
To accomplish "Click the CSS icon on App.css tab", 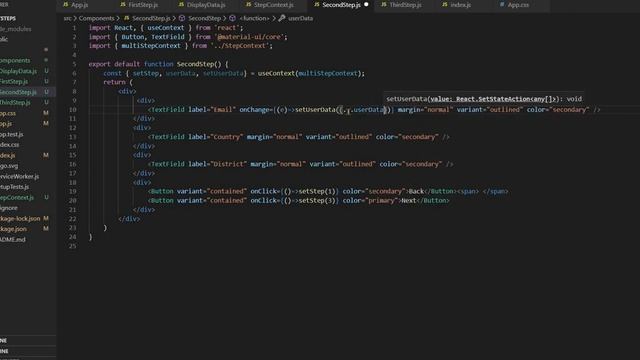I will click(502, 4).
